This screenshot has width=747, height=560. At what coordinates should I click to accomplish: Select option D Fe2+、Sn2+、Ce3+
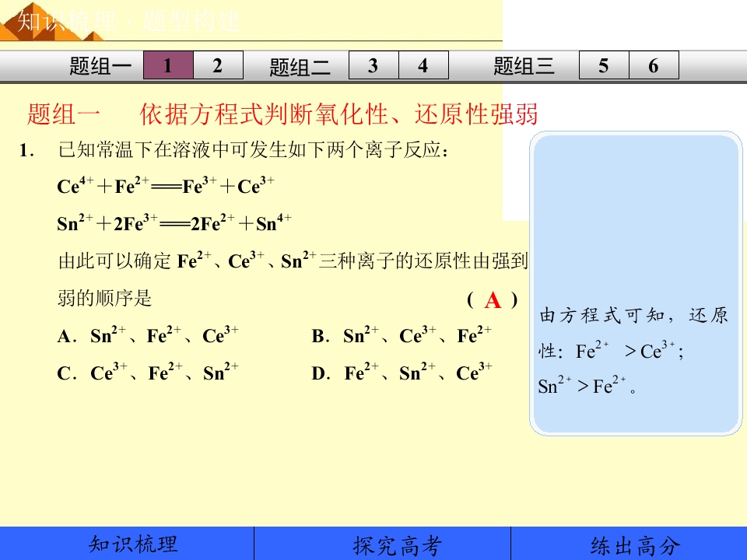(x=402, y=373)
